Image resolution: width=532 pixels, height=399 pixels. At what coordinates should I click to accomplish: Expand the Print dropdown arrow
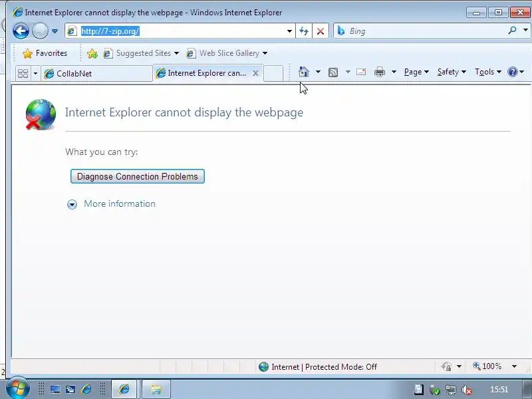(394, 72)
